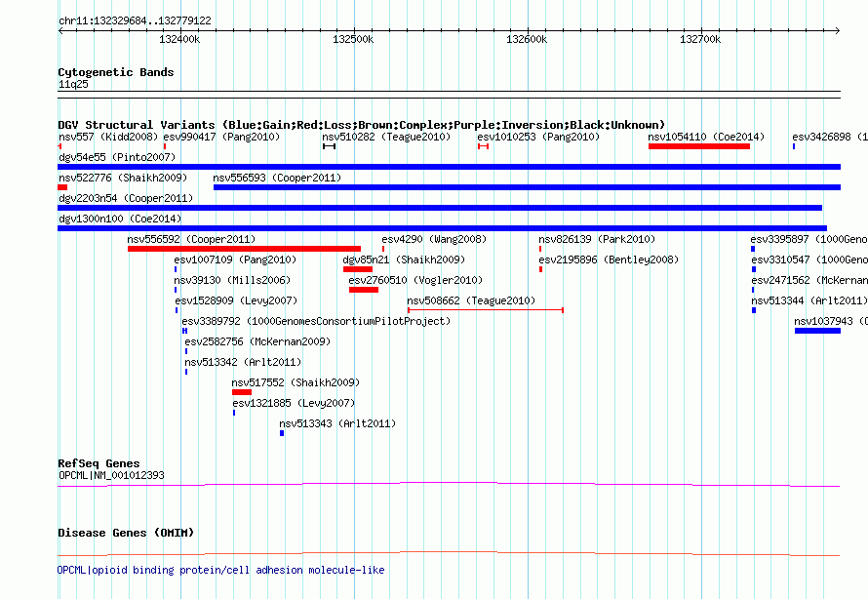Click the nsv1054110 (Coe2014) label

[x=706, y=137]
